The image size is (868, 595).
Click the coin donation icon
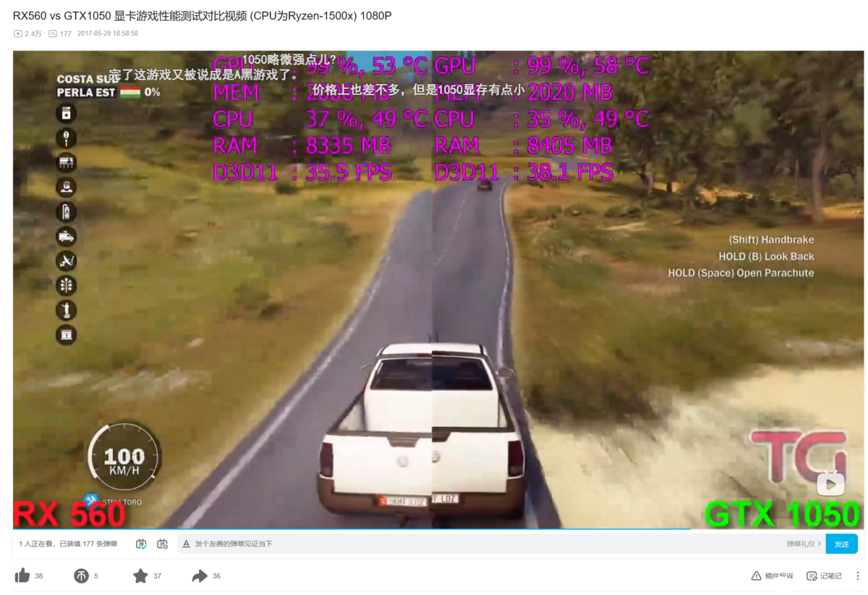[x=81, y=575]
